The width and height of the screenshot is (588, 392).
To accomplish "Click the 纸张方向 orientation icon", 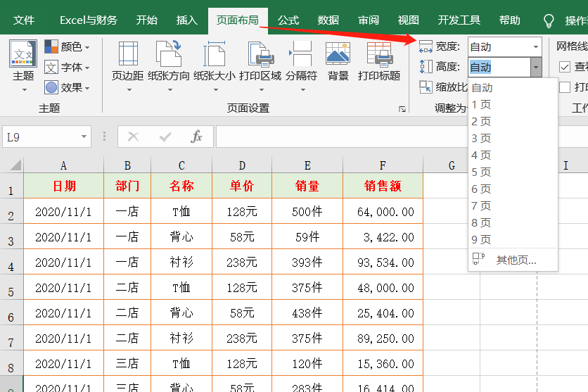I will [x=169, y=54].
